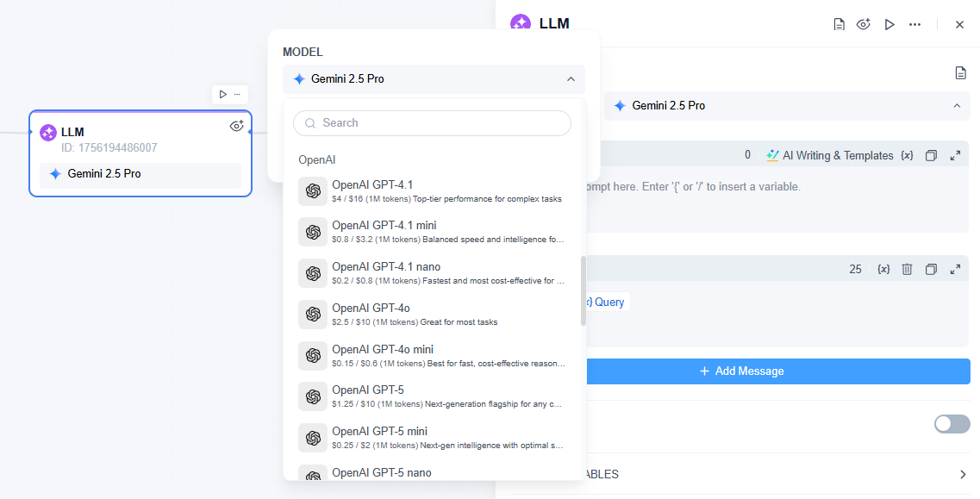Choose OpenAI GPT-4o from the list
This screenshot has width=980, height=499.
click(x=433, y=315)
